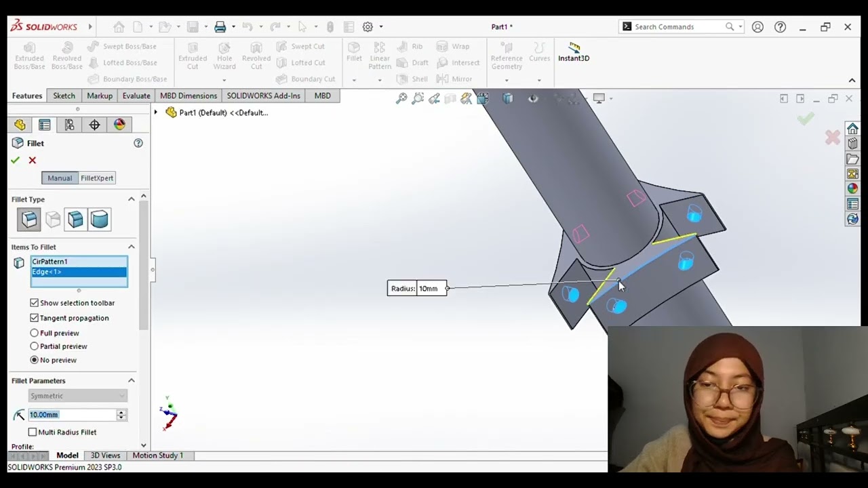The width and height of the screenshot is (868, 488).
Task: Open the 3D Views bottom tab
Action: coord(105,455)
